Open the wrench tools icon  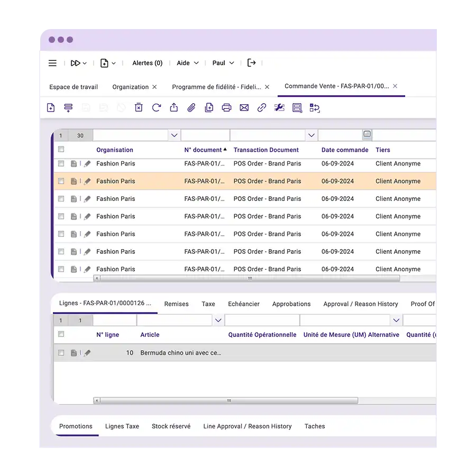(279, 107)
